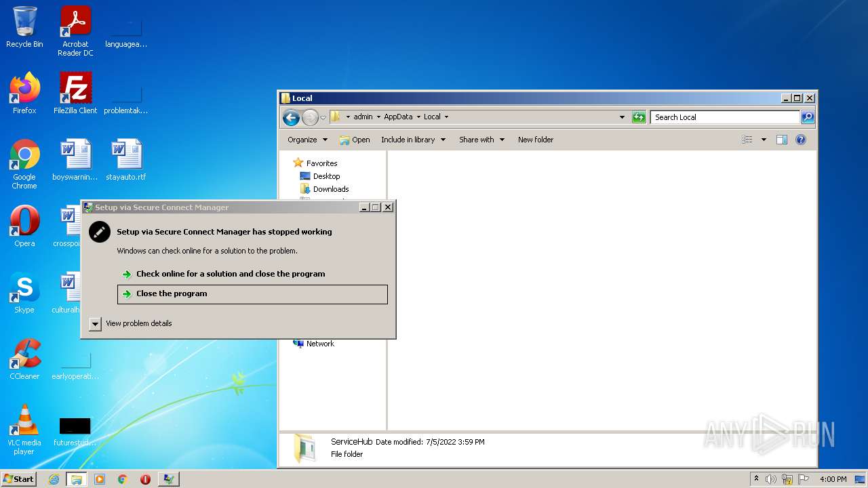Expand the address bar history dropdown
The height and width of the screenshot is (488, 868).
tap(622, 117)
